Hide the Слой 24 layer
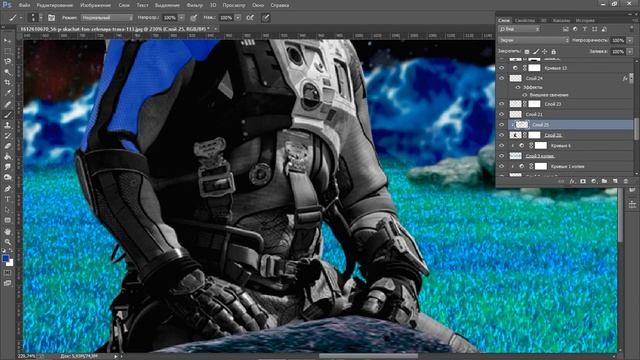640x360 pixels. coord(502,78)
